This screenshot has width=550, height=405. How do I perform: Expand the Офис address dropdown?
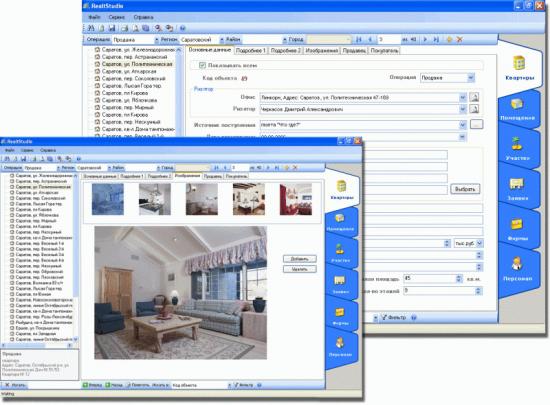[x=463, y=97]
